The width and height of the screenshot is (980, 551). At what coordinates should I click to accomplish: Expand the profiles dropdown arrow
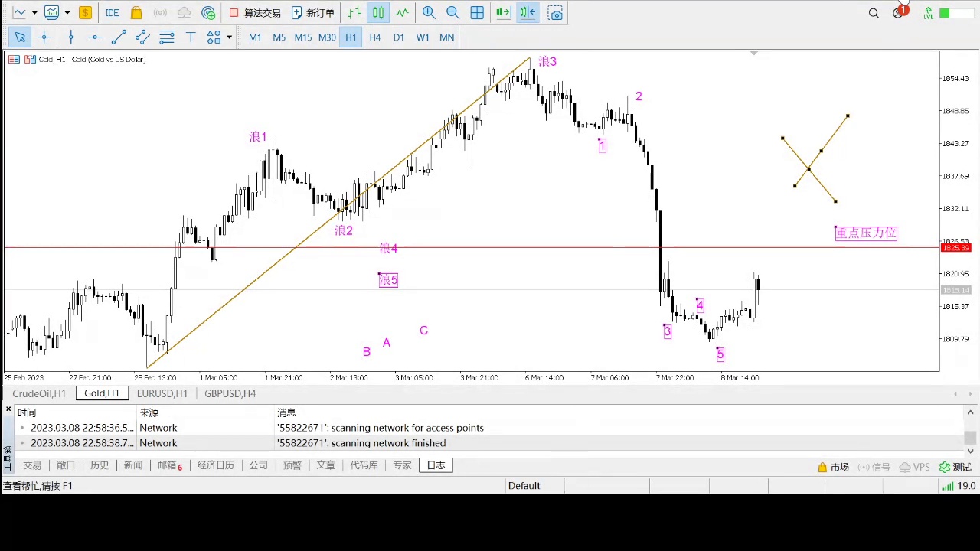point(67,12)
